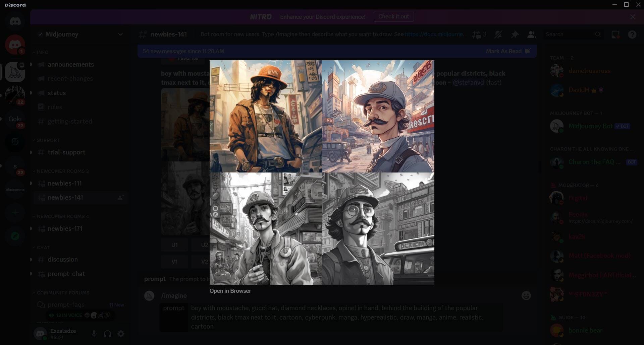Open the help icon
This screenshot has height=345, width=644.
(632, 34)
